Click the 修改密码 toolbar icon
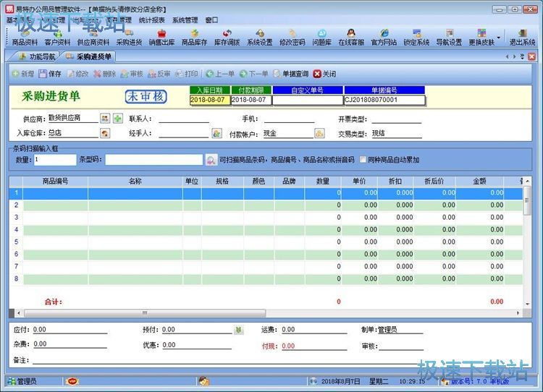This screenshot has width=543, height=392. tap(292, 38)
